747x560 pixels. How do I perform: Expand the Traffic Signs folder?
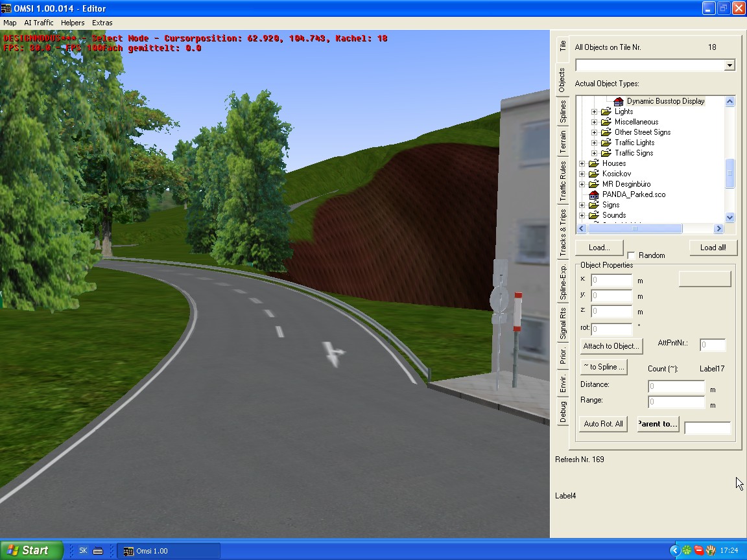pyautogui.click(x=594, y=153)
